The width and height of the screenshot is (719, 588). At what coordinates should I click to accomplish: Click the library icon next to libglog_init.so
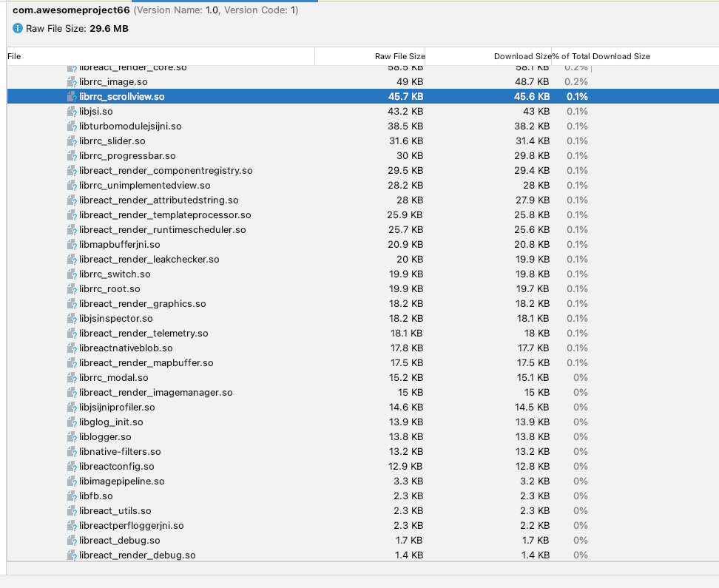tap(71, 422)
